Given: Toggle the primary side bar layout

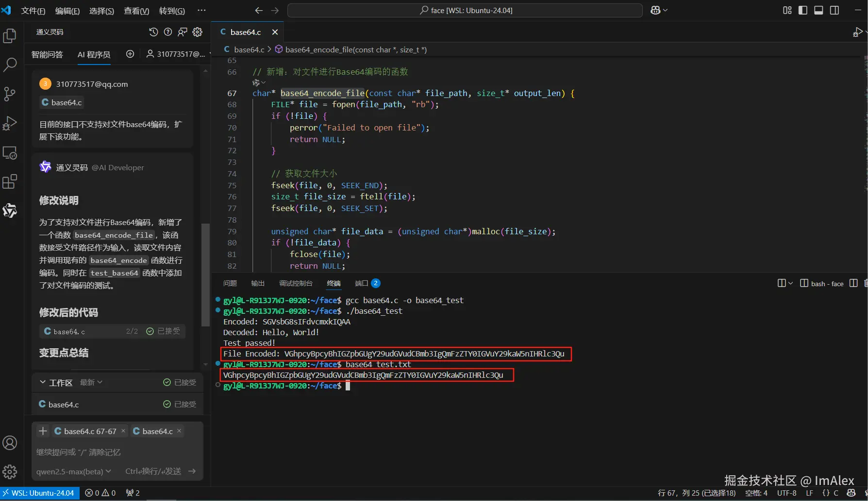Looking at the screenshot, I should (x=803, y=10).
